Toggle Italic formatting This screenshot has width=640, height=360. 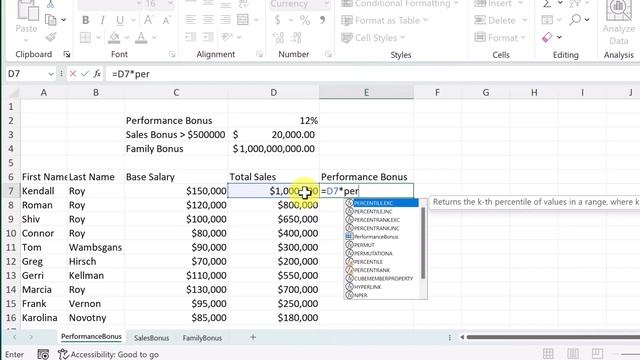(102, 20)
